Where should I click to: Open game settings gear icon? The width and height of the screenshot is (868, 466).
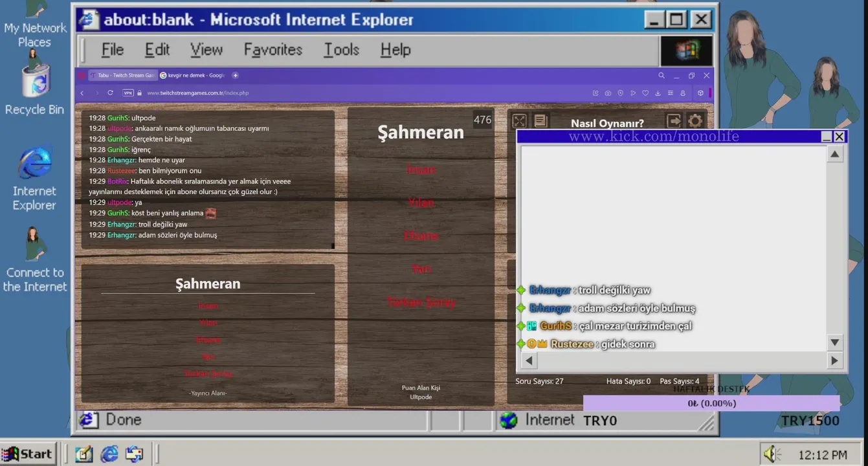tap(695, 121)
